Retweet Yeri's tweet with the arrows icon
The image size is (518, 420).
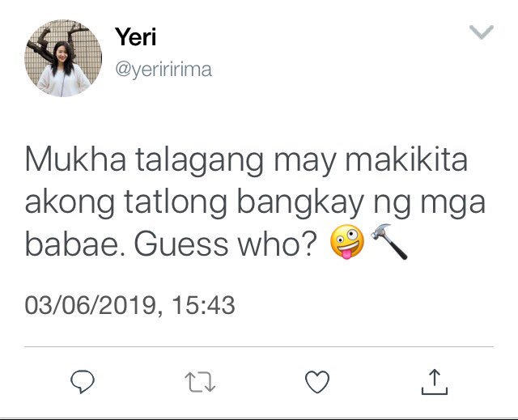click(x=200, y=382)
